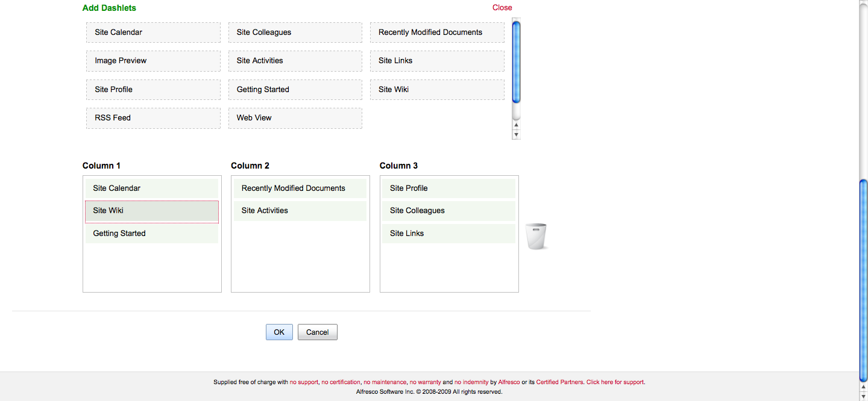Confirm with the OK button
The height and width of the screenshot is (401, 868).
(279, 332)
